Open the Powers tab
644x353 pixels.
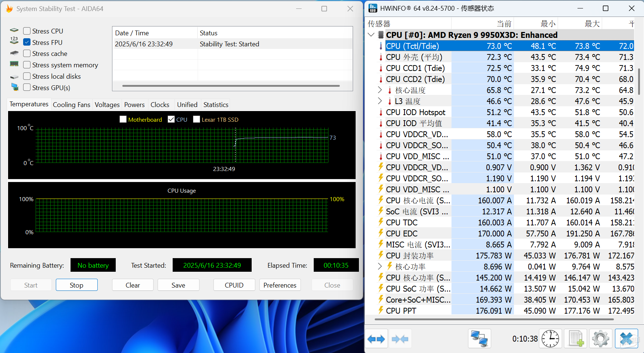point(134,105)
